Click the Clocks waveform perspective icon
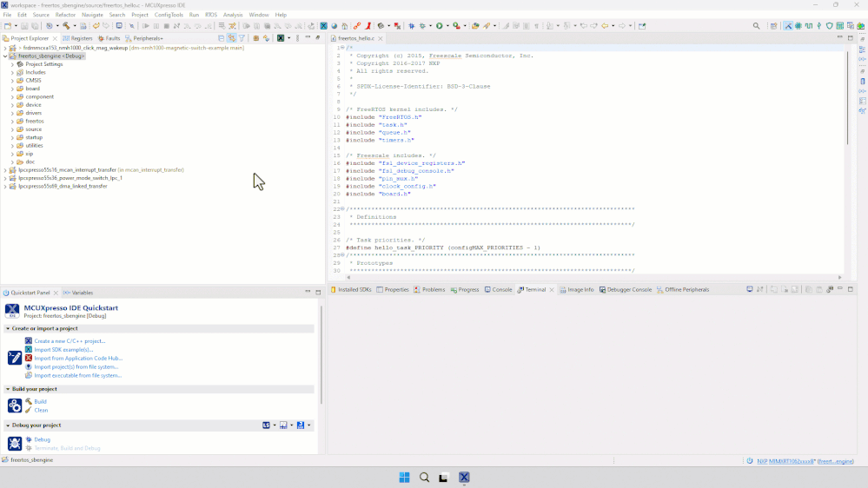 [809, 25]
